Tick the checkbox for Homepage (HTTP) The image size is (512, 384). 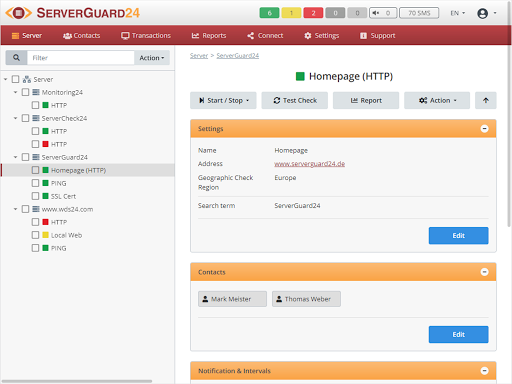pyautogui.click(x=35, y=170)
